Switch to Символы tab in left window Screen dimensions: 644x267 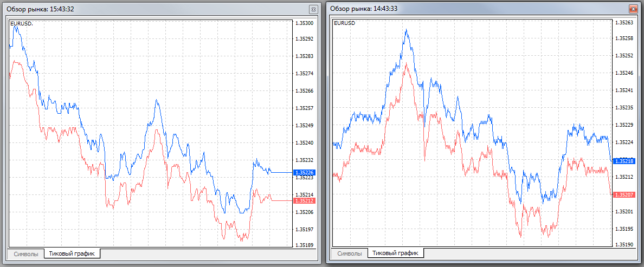pyautogui.click(x=26, y=254)
